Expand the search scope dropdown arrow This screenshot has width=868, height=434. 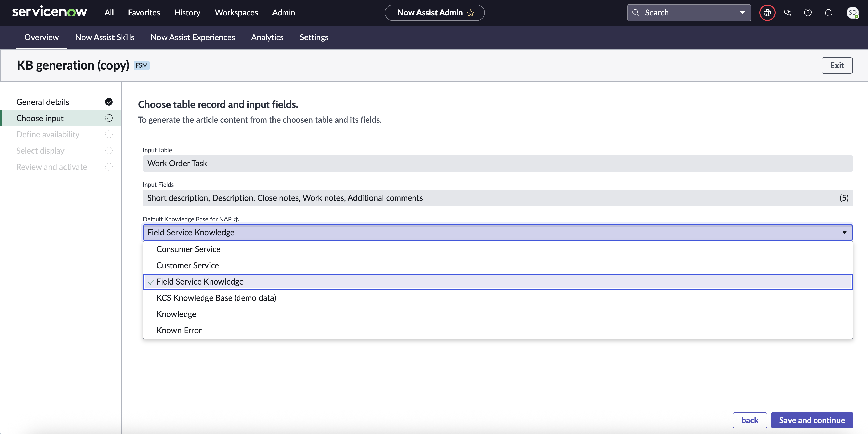point(742,13)
